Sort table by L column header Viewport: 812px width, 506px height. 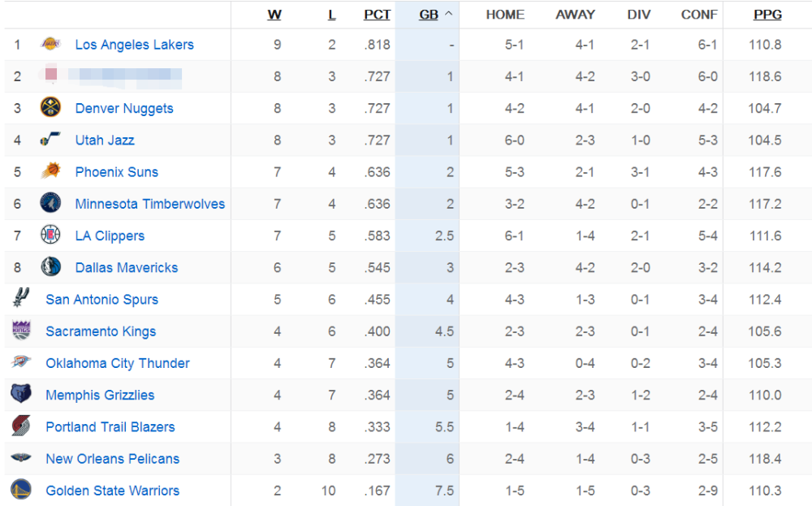332,15
